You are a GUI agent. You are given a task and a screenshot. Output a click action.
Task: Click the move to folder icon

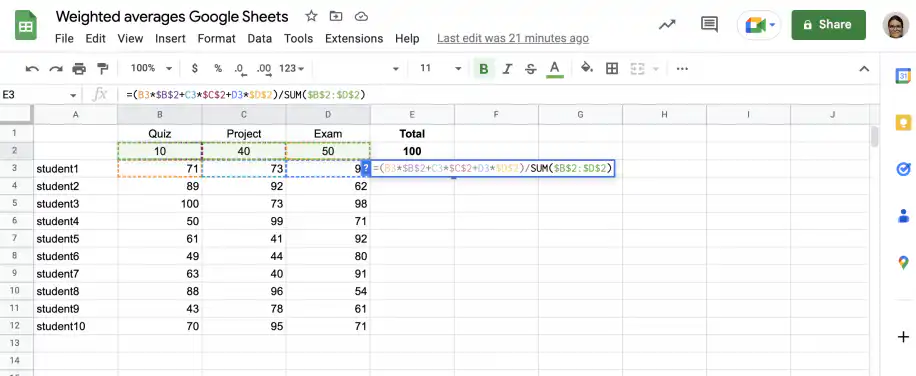[336, 16]
